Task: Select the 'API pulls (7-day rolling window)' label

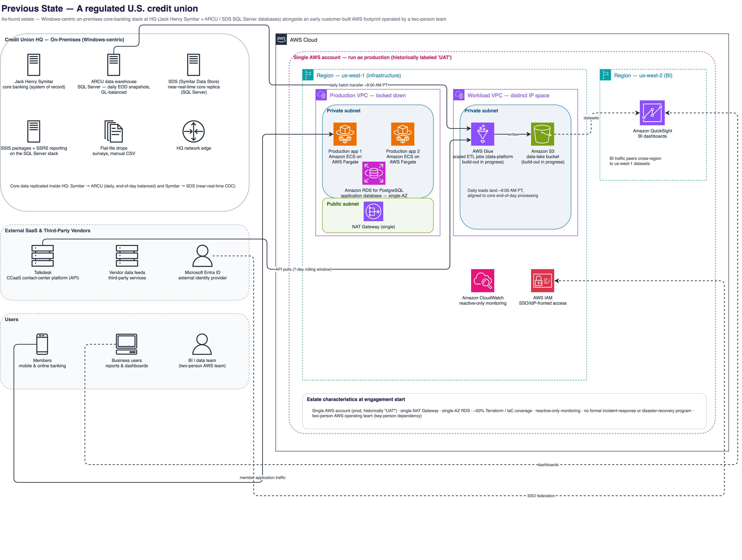Action: (x=303, y=269)
